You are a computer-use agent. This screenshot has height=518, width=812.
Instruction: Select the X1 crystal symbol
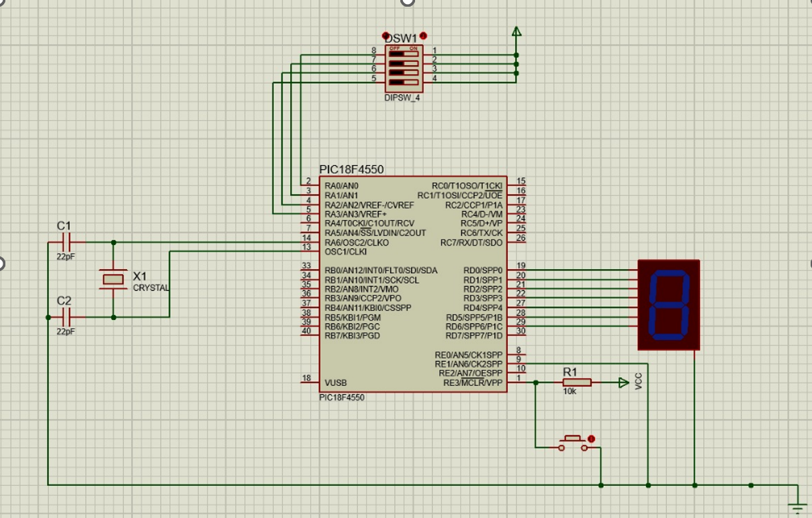click(x=113, y=279)
